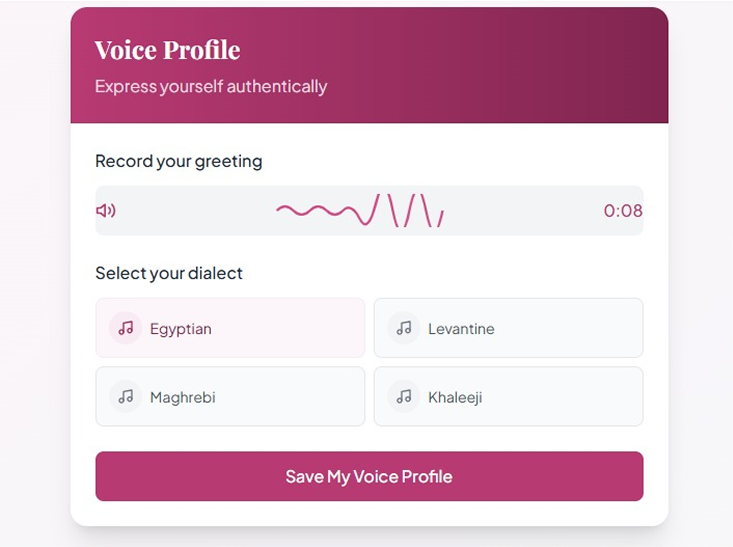
Task: Click the Select your dialect label
Action: pyautogui.click(x=169, y=273)
